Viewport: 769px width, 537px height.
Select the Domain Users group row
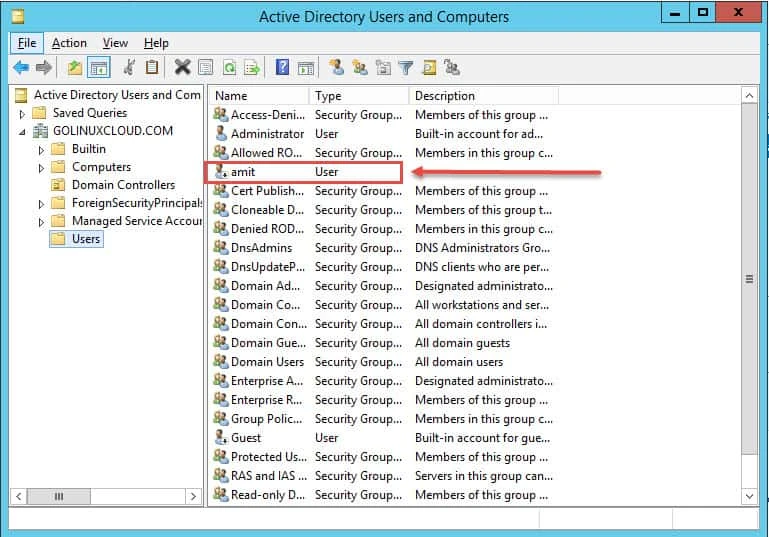tap(384, 362)
